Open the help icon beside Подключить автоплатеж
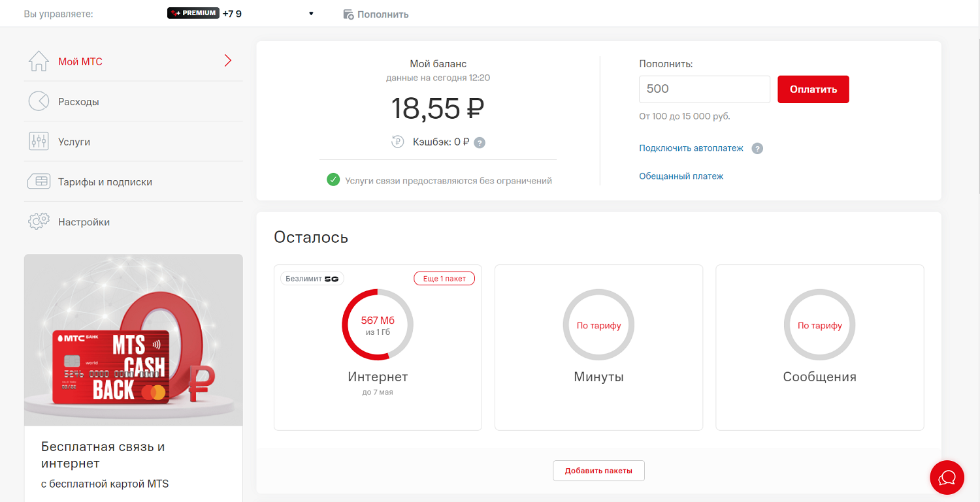The image size is (980, 502). click(757, 148)
